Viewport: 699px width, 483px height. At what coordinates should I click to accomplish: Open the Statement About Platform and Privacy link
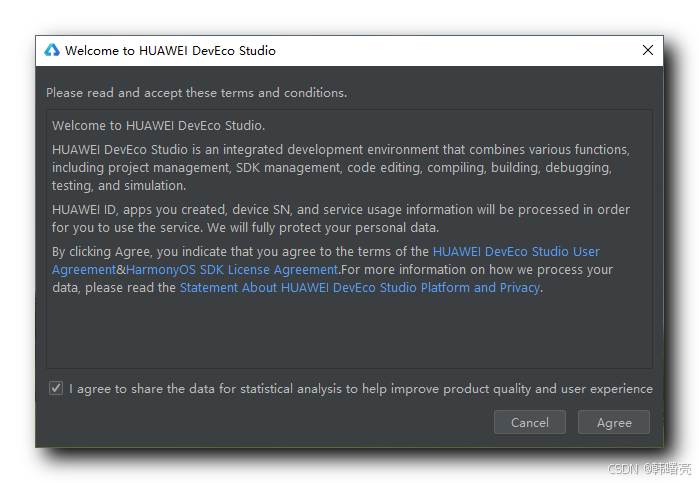[x=360, y=288]
